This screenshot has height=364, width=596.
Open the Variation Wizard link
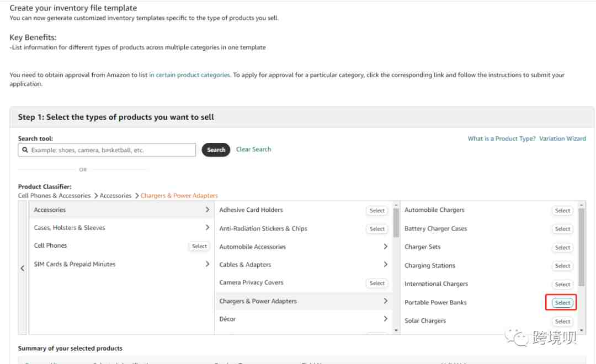click(562, 138)
